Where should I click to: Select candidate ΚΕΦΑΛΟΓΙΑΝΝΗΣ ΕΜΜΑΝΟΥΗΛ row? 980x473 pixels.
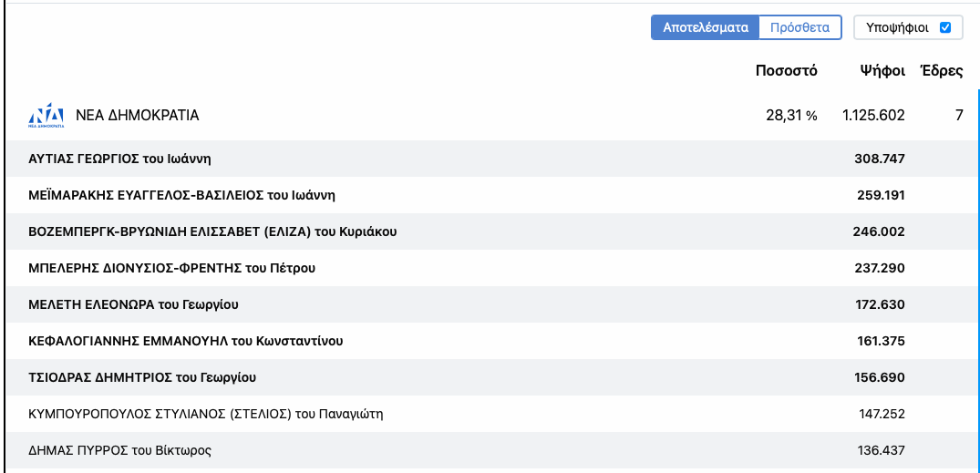[x=491, y=341]
